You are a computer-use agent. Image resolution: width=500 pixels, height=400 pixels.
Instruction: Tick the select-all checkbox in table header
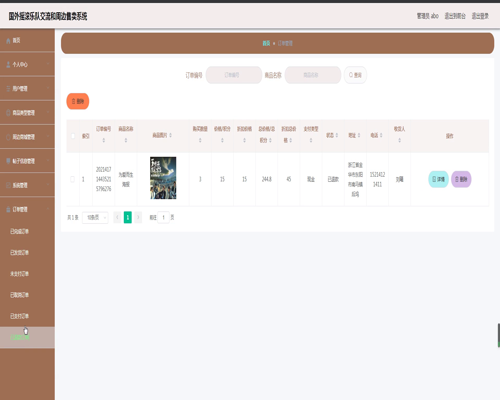click(x=73, y=136)
